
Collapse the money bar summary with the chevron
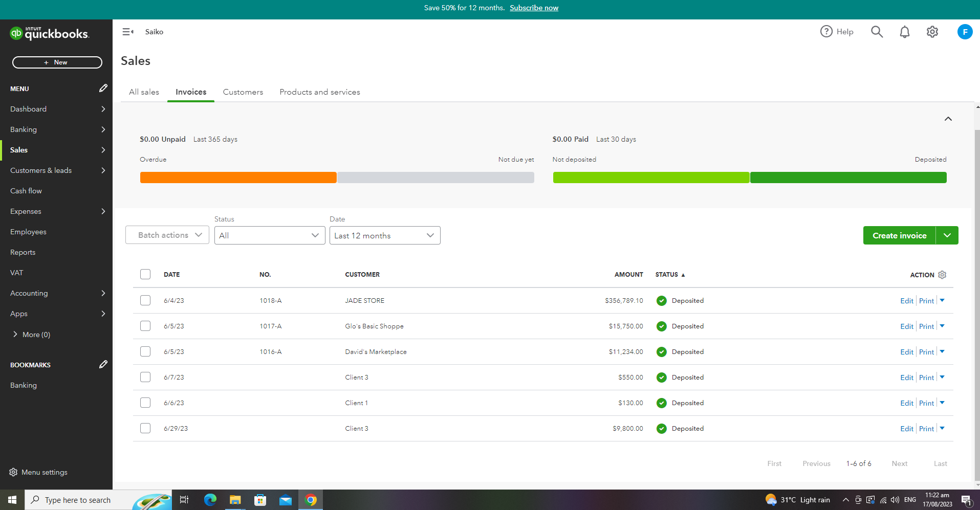coord(948,119)
